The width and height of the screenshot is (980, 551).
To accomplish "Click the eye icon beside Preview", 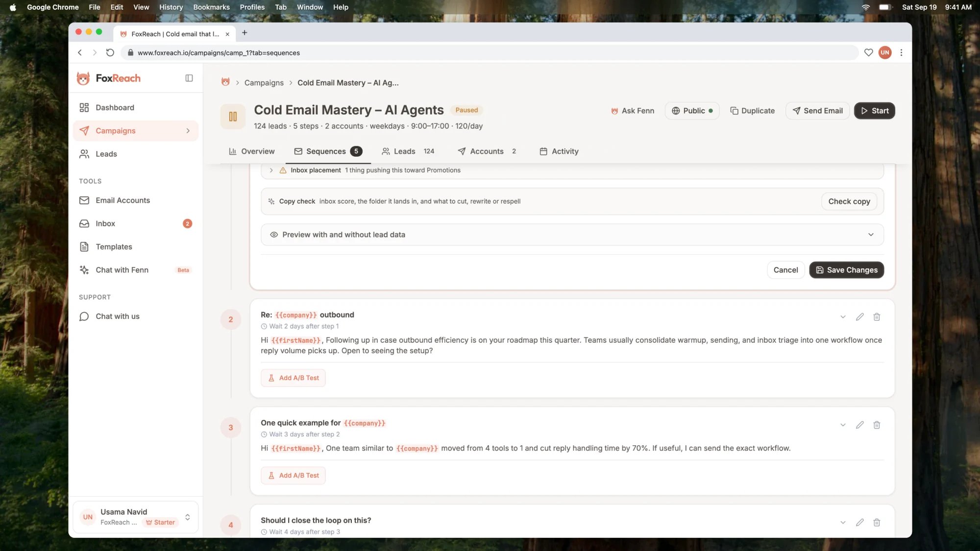I will [x=274, y=235].
